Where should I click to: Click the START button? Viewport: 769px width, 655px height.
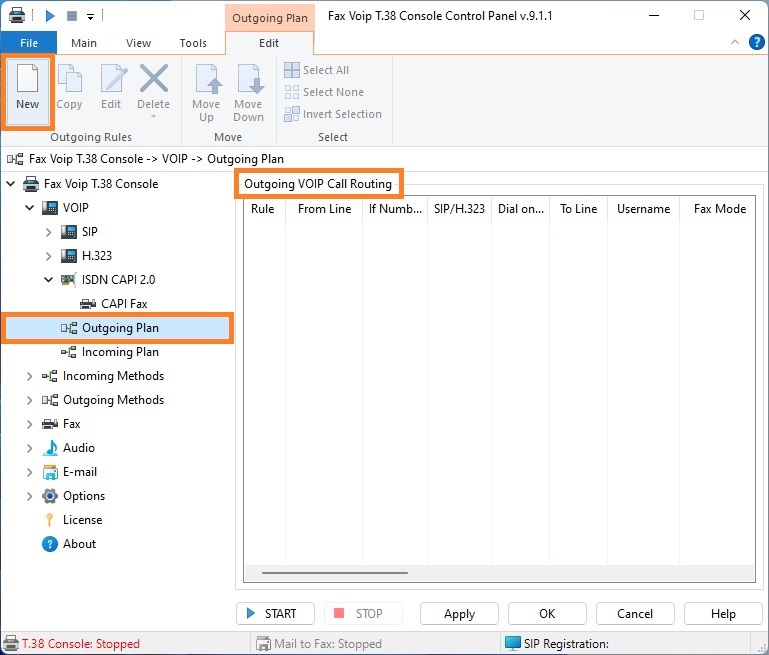[275, 614]
